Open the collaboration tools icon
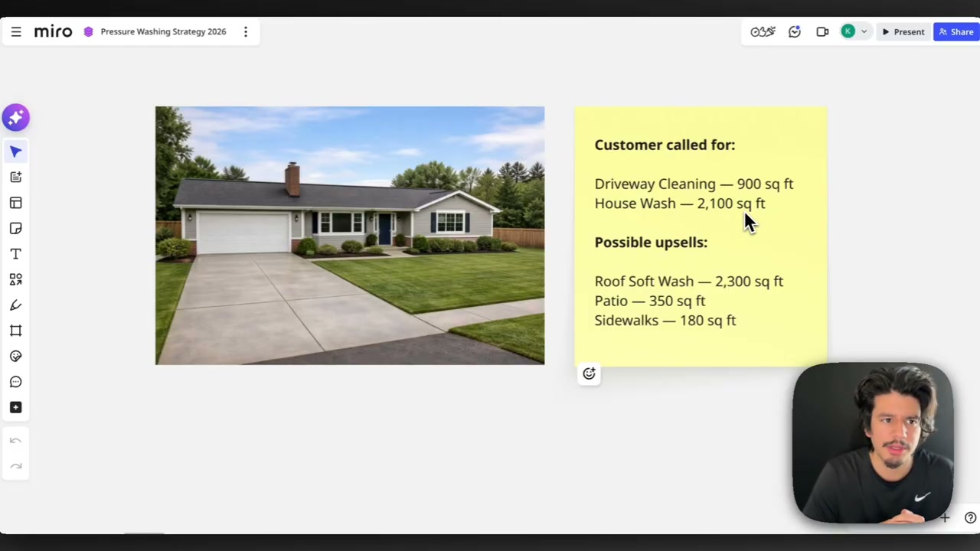This screenshot has height=551, width=980. point(763,32)
